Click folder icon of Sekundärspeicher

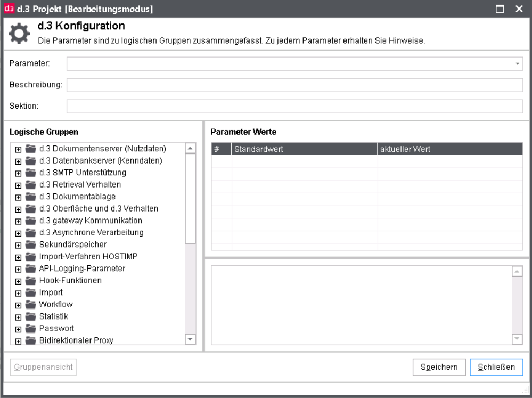click(30, 245)
